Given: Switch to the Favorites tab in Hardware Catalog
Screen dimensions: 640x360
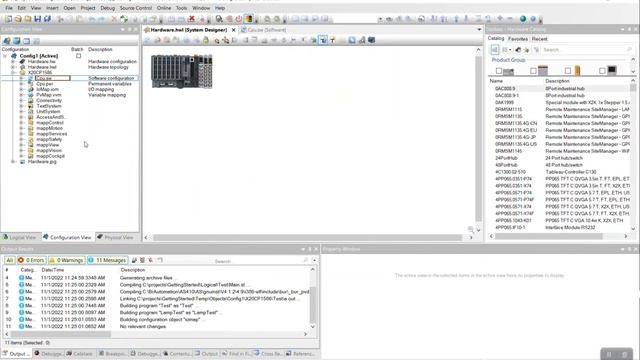Looking at the screenshot, I should pyautogui.click(x=518, y=39).
